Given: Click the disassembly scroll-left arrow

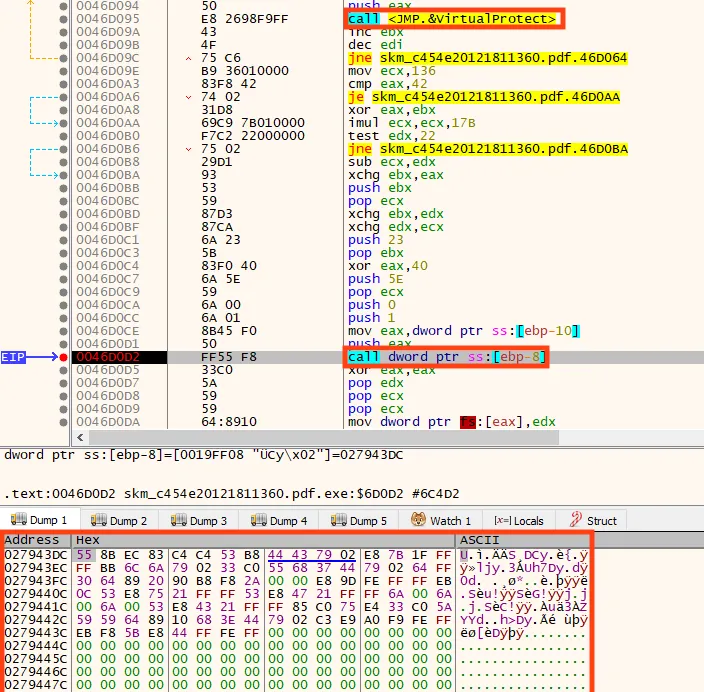Looking at the screenshot, I should pyautogui.click(x=80, y=437).
